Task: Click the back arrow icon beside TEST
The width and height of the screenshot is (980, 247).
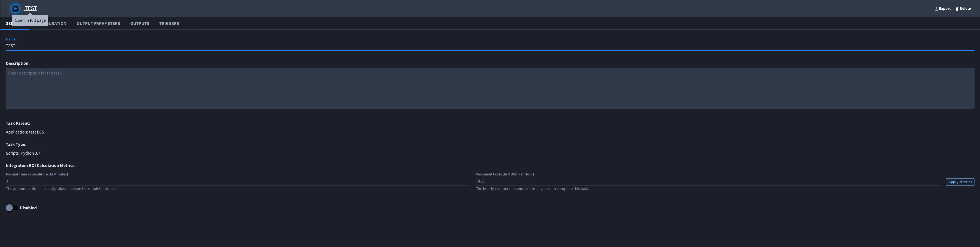Action: (15, 8)
